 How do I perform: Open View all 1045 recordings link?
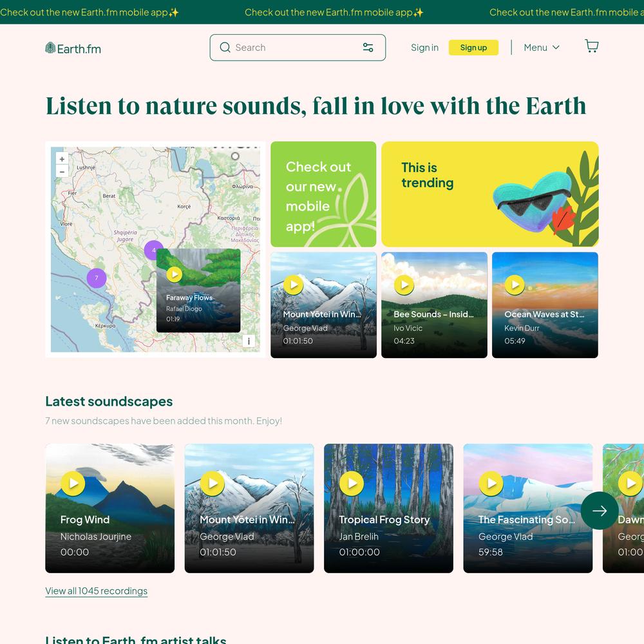point(97,591)
